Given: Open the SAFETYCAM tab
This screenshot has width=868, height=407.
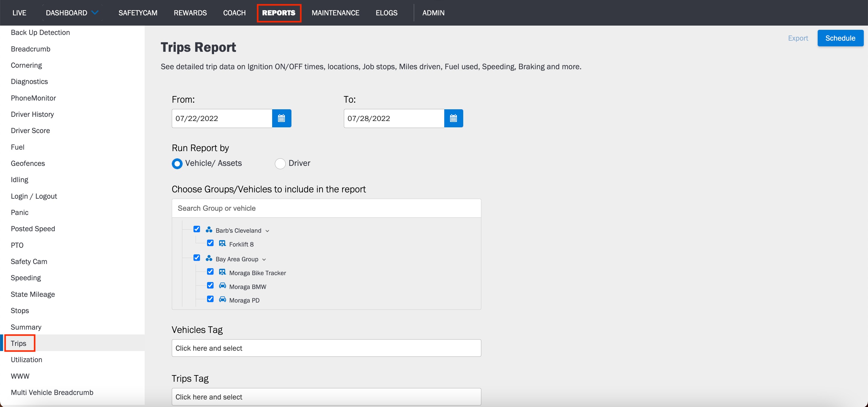Looking at the screenshot, I should pyautogui.click(x=138, y=13).
